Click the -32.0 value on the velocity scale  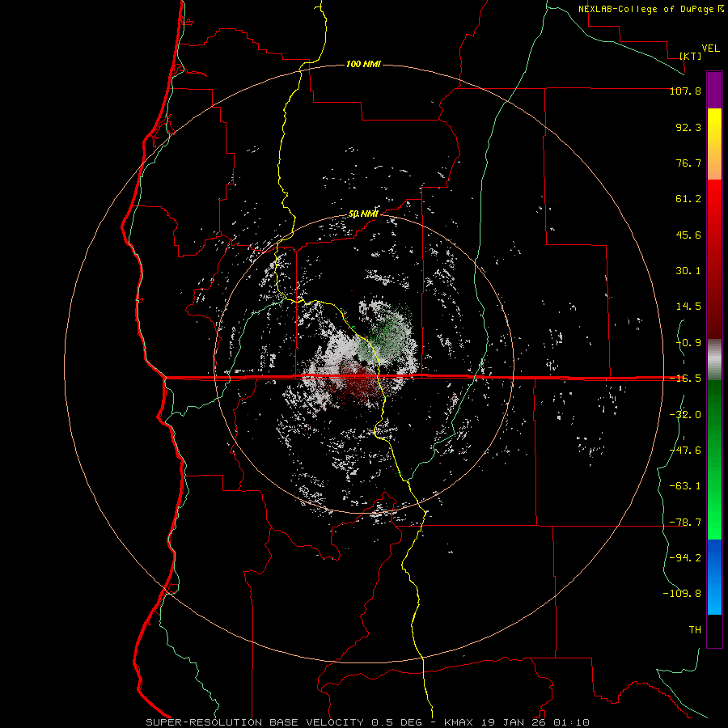[x=685, y=415]
